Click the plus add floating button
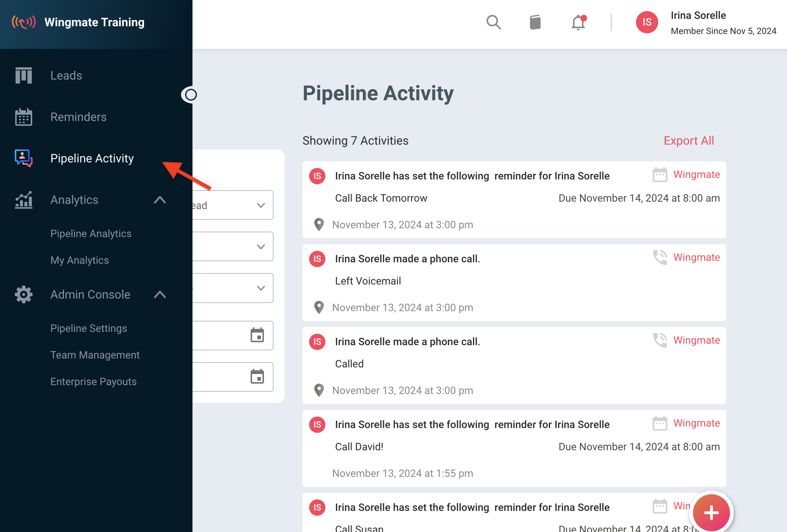Viewport: 787px width, 532px height. pyautogui.click(x=711, y=513)
